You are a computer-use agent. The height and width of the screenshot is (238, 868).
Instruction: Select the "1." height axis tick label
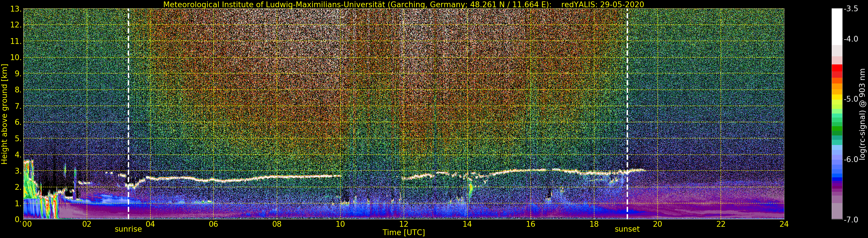pos(18,203)
